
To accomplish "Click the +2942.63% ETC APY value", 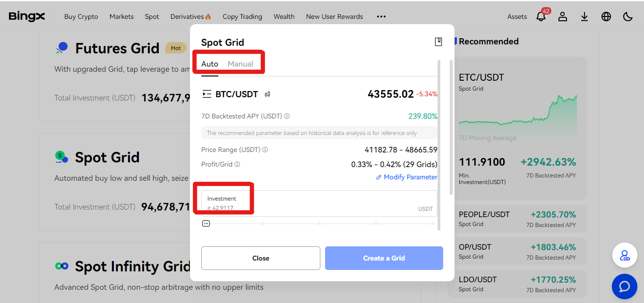I will (548, 162).
